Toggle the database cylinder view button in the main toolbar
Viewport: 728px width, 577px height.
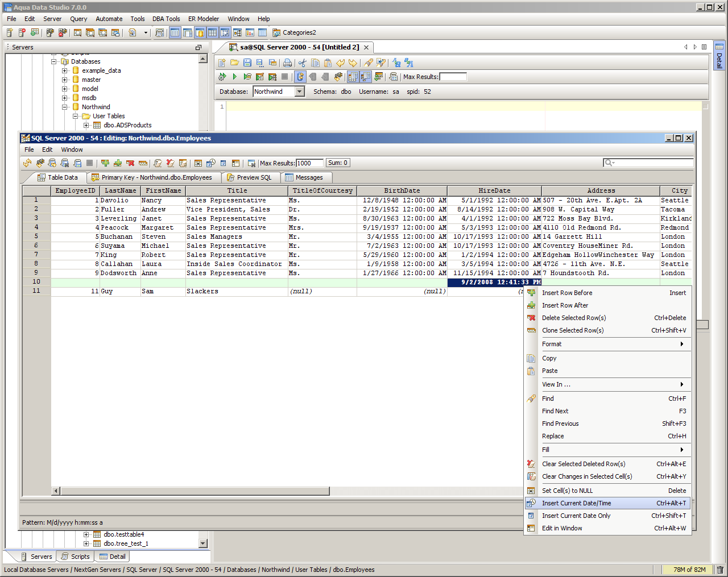pos(200,32)
